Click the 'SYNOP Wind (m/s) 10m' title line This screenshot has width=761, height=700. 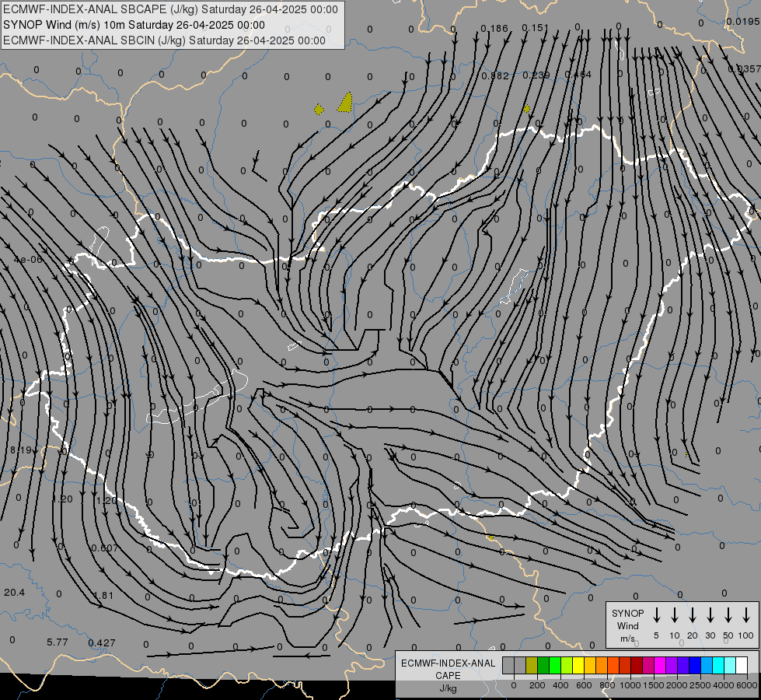pyautogui.click(x=134, y=25)
